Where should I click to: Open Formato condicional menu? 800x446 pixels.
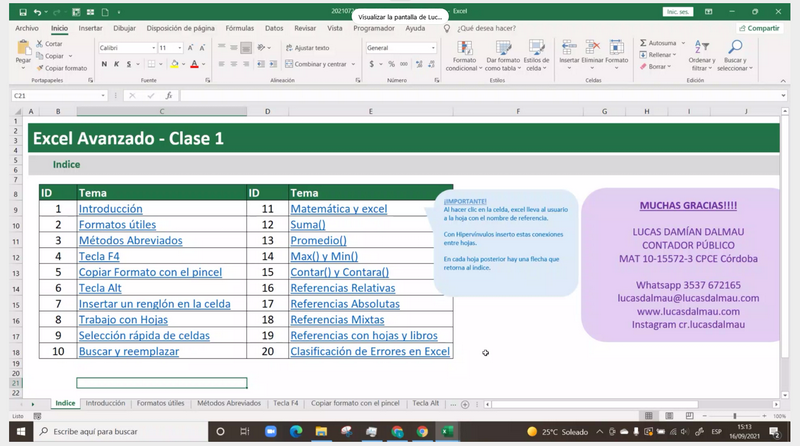[464, 56]
